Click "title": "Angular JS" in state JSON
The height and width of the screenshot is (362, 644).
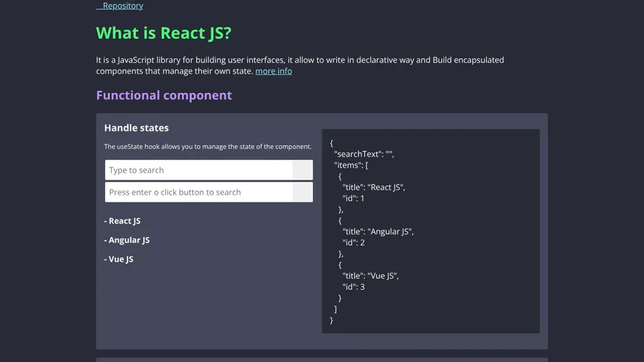[379, 232]
